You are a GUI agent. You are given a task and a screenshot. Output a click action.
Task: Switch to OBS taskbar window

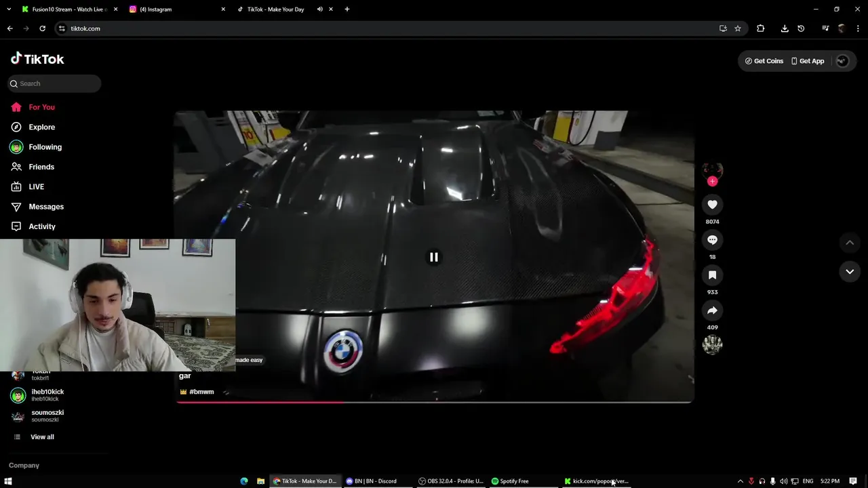coord(451,481)
